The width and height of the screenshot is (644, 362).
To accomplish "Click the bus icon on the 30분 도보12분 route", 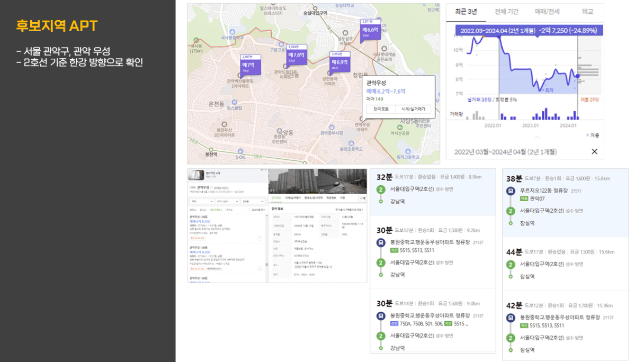I will point(381,243).
